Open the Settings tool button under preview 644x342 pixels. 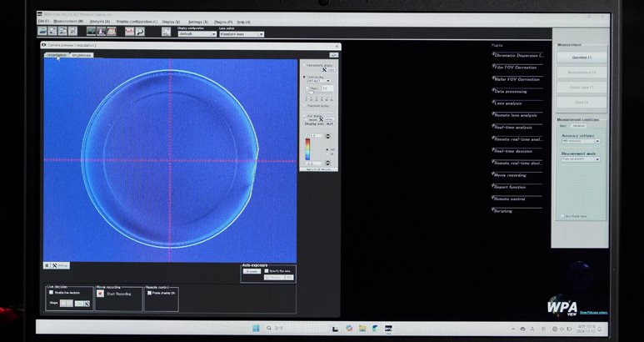[x=60, y=265]
